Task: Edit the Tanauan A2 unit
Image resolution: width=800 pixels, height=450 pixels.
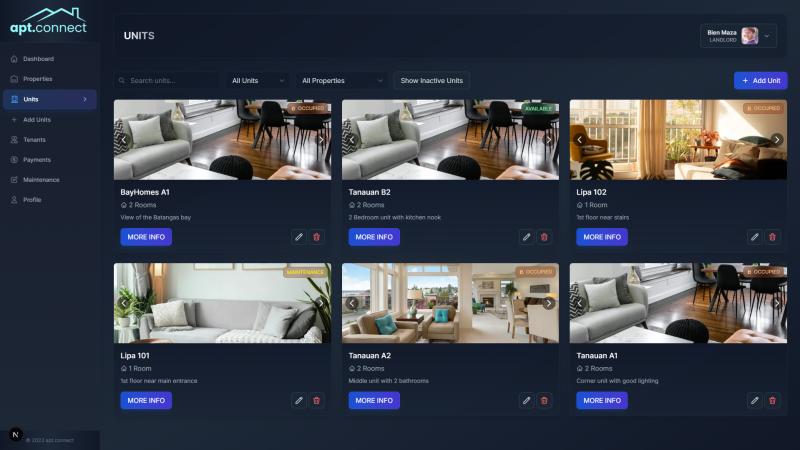Action: pyautogui.click(x=527, y=401)
